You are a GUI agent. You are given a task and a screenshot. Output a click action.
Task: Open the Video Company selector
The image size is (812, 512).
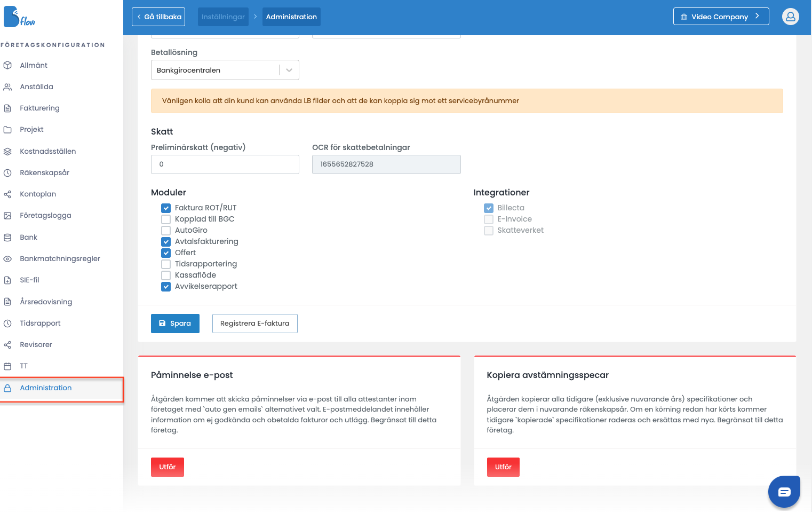click(721, 17)
